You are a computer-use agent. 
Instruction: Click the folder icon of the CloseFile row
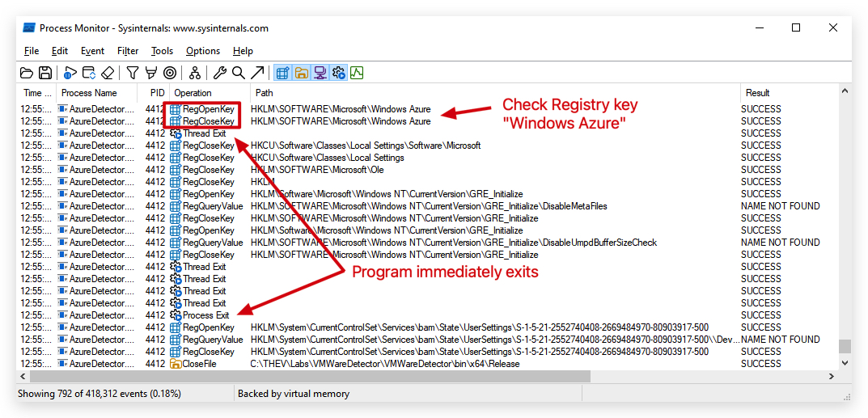tap(176, 364)
